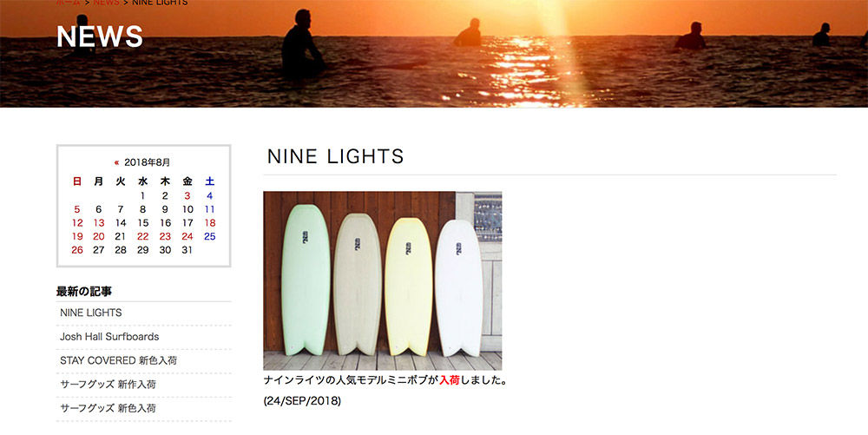Select August 3 in the calendar
Viewport: 868px width, 435px height.
[187, 195]
